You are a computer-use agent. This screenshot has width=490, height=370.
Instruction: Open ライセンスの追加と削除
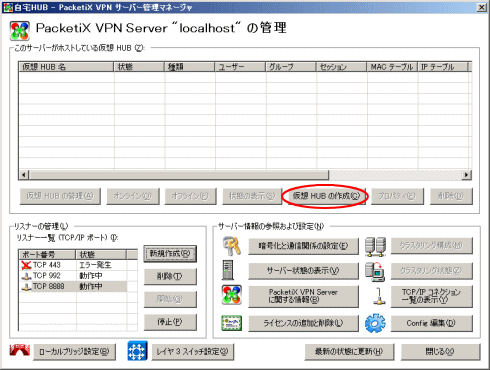[x=303, y=323]
